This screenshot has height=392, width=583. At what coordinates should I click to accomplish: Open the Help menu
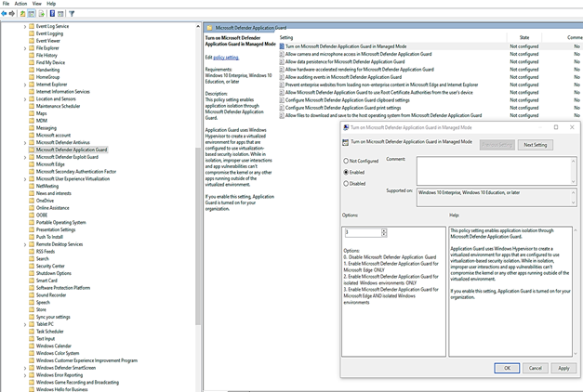(x=51, y=4)
